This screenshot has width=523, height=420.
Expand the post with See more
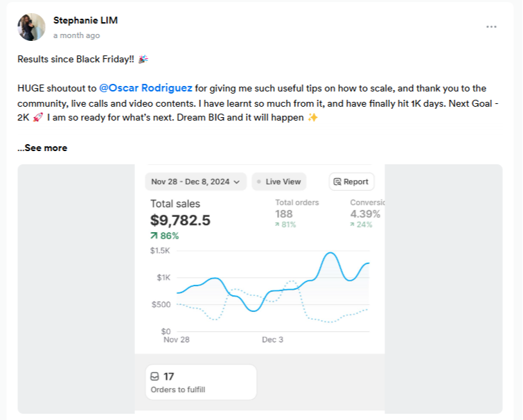coord(42,148)
